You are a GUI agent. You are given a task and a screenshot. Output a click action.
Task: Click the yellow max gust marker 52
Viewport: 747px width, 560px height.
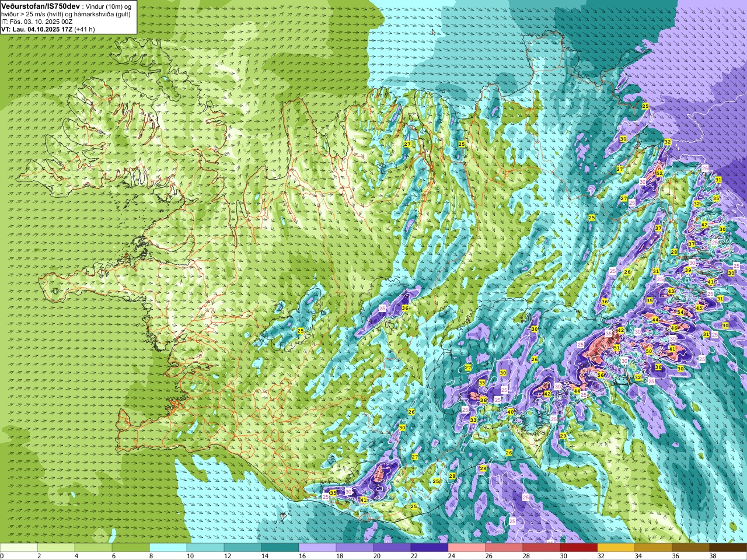coord(659,173)
